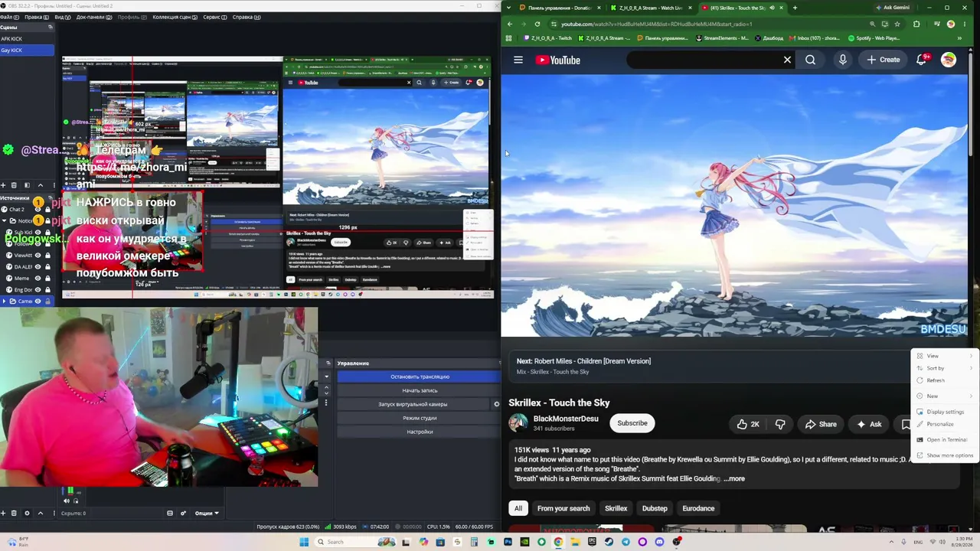Mute the Skrillex tab audio icon
980x551 pixels.
(x=772, y=8)
